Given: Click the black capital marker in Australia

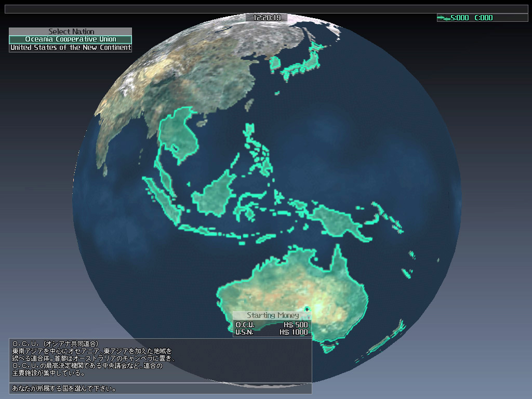Looking at the screenshot, I should click(x=307, y=309).
